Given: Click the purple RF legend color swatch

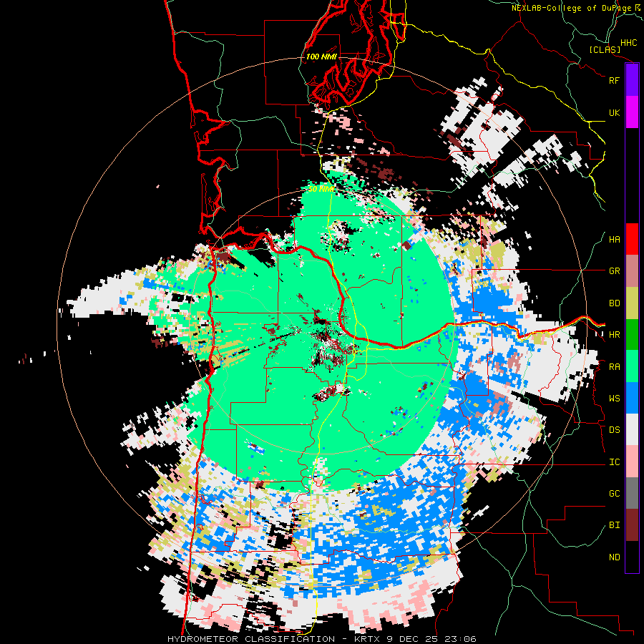Looking at the screenshot, I should point(632,80).
